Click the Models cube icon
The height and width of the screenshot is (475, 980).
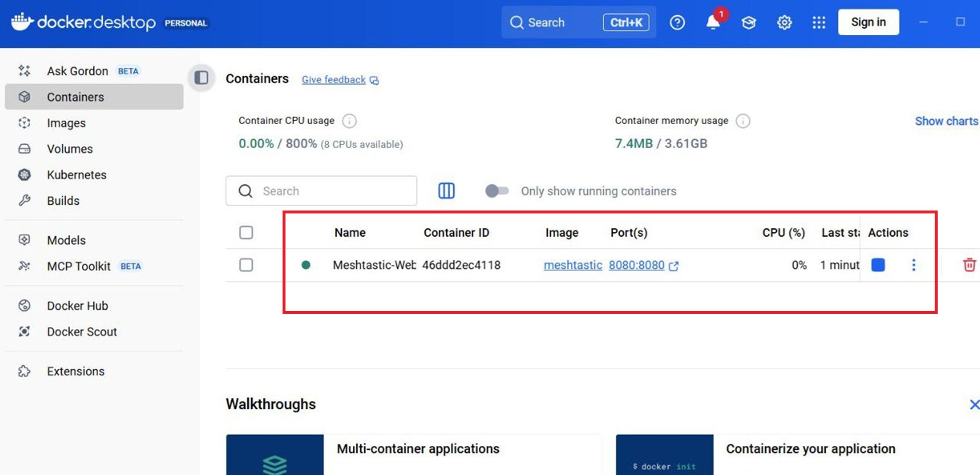pos(24,240)
